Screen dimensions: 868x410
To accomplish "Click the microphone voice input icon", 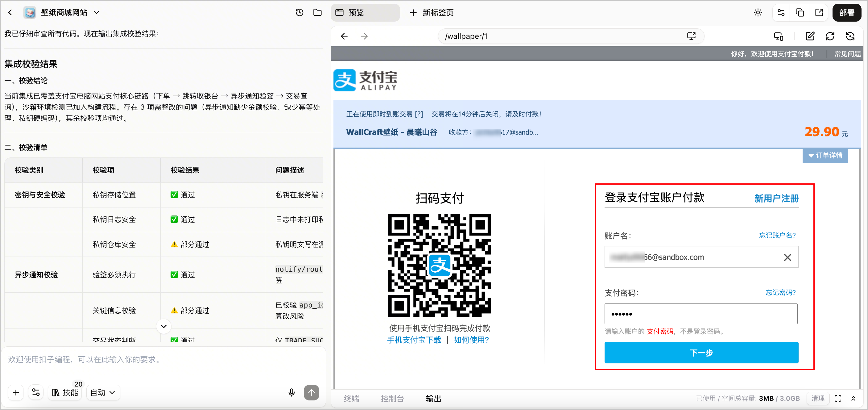I will coord(291,392).
